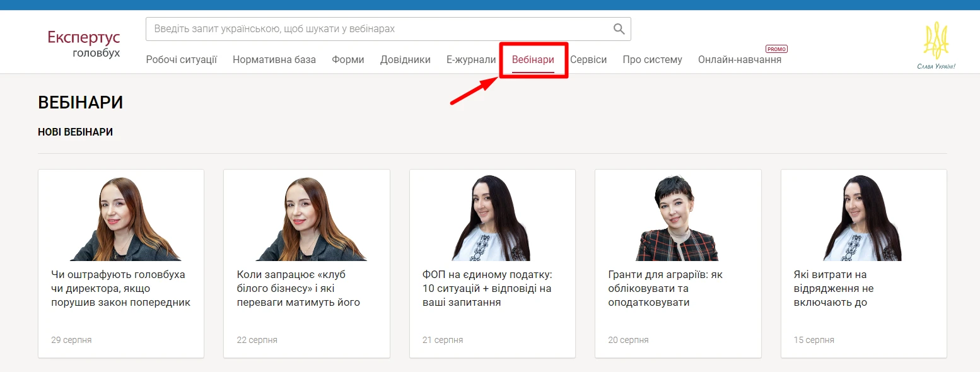This screenshot has width=980, height=372.
Task: Open the Вебінари menu item
Action: pyautogui.click(x=534, y=59)
